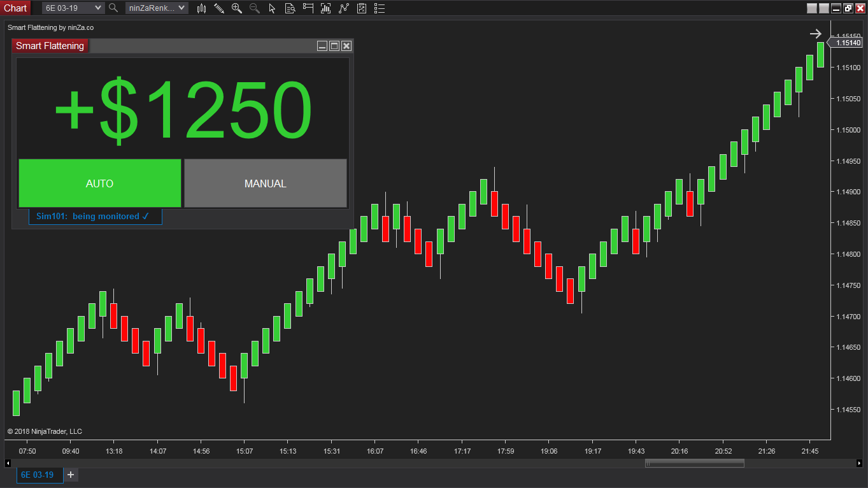The image size is (868, 488).
Task: Open the 6E 03-19 instrument dropdown
Action: pos(72,8)
